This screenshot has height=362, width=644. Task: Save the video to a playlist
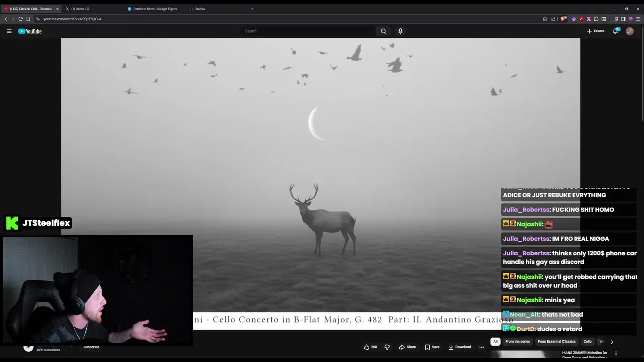pyautogui.click(x=432, y=347)
